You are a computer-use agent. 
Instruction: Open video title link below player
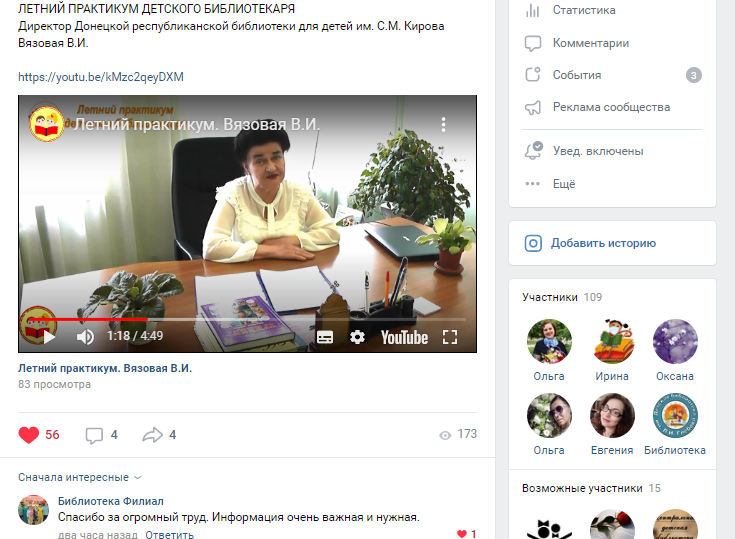[x=105, y=368]
